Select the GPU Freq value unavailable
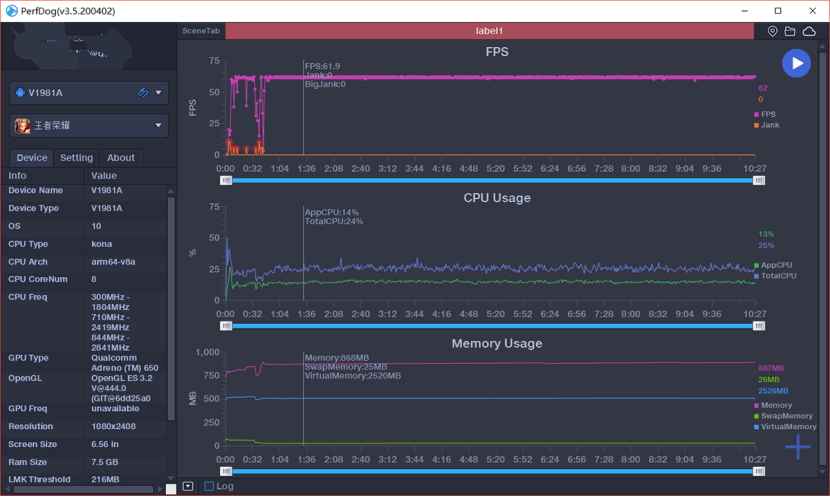Image resolution: width=830 pixels, height=497 pixels. pyautogui.click(x=115, y=409)
